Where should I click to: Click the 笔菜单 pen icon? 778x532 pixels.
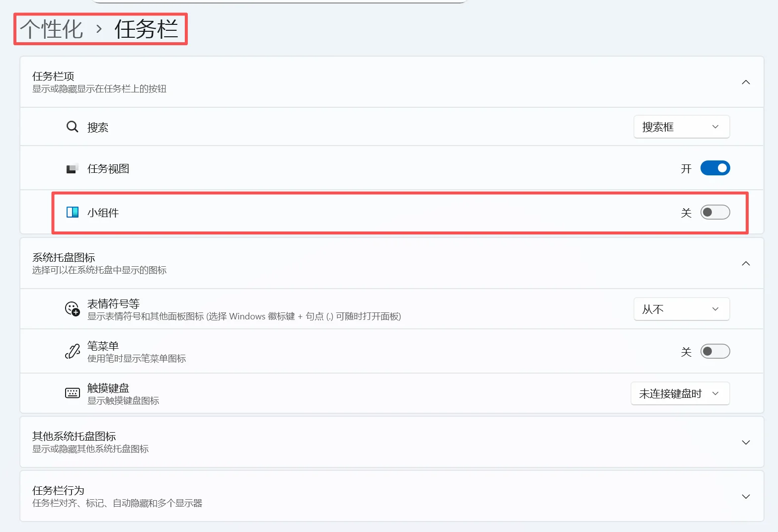coord(73,351)
